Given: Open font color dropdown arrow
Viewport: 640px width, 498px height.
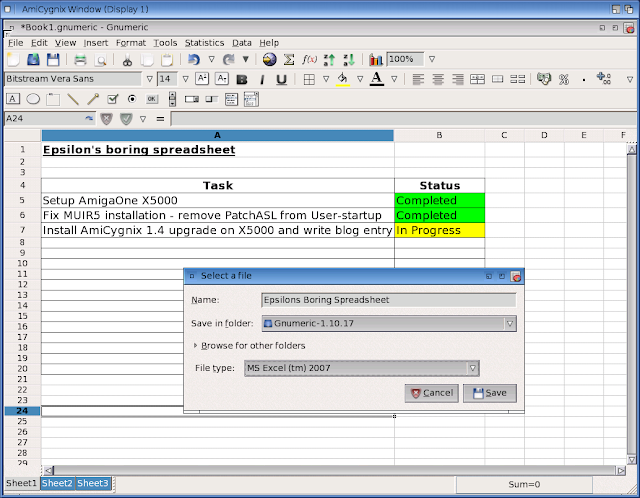Looking at the screenshot, I should 394,79.
